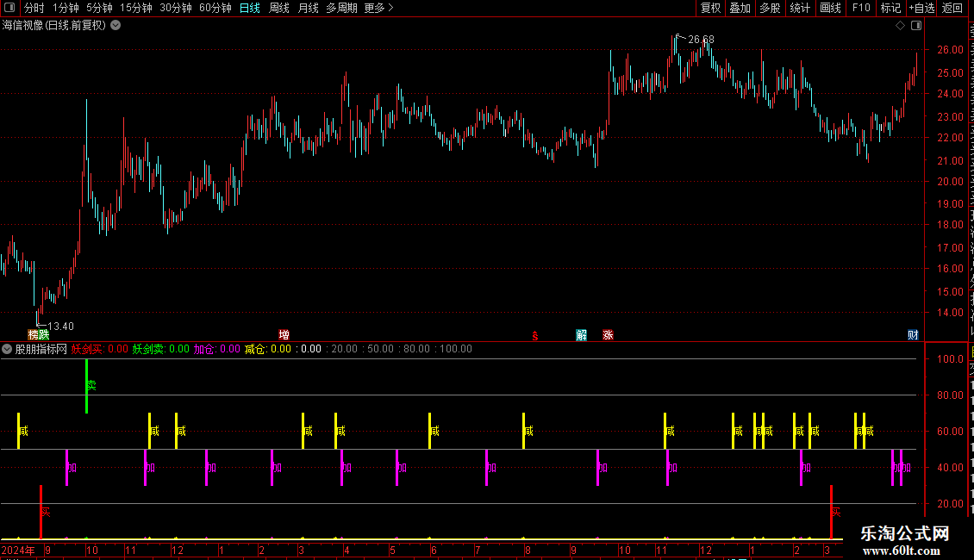This screenshot has height=560, width=974.
Task: Click the 26.68 high price label
Action: (x=701, y=40)
